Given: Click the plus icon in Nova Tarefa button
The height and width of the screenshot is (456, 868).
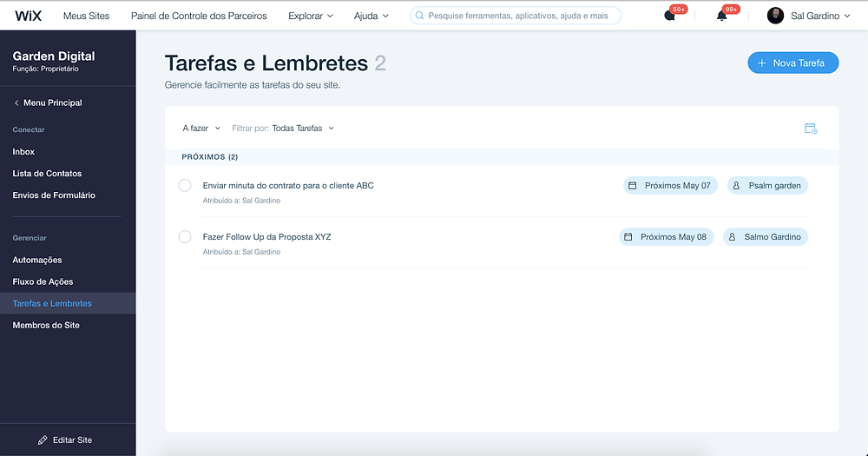Looking at the screenshot, I should 762,63.
